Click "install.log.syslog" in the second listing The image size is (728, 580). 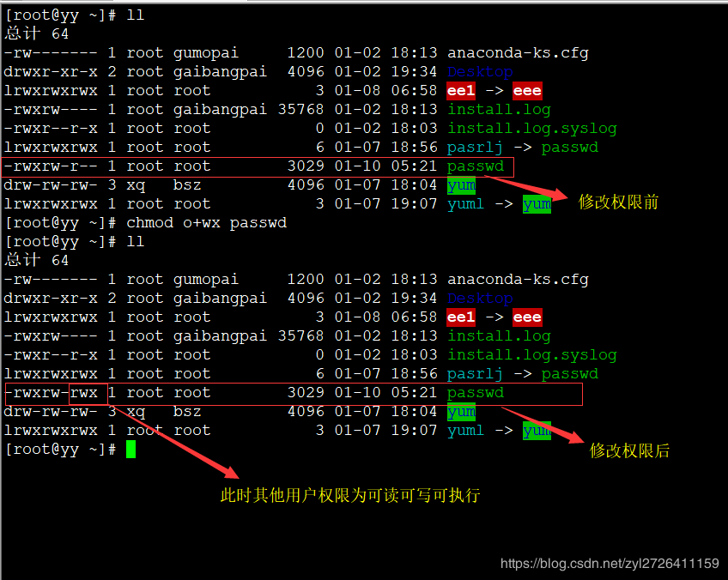pyautogui.click(x=532, y=355)
